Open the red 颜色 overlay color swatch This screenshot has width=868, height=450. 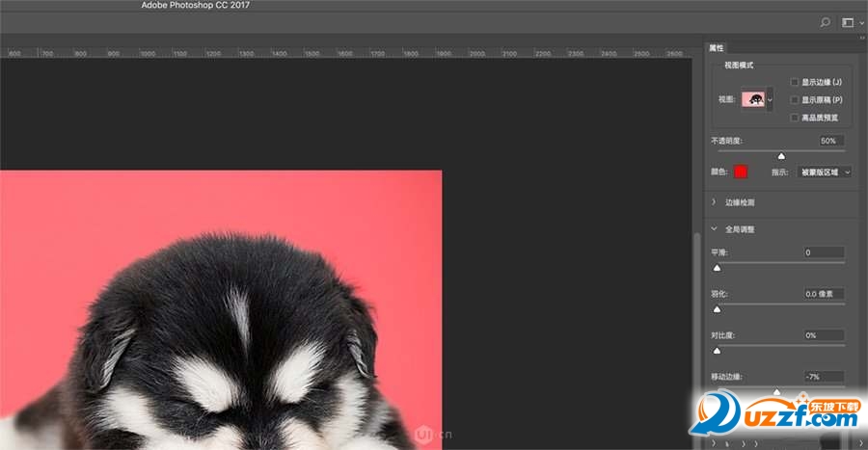(740, 172)
